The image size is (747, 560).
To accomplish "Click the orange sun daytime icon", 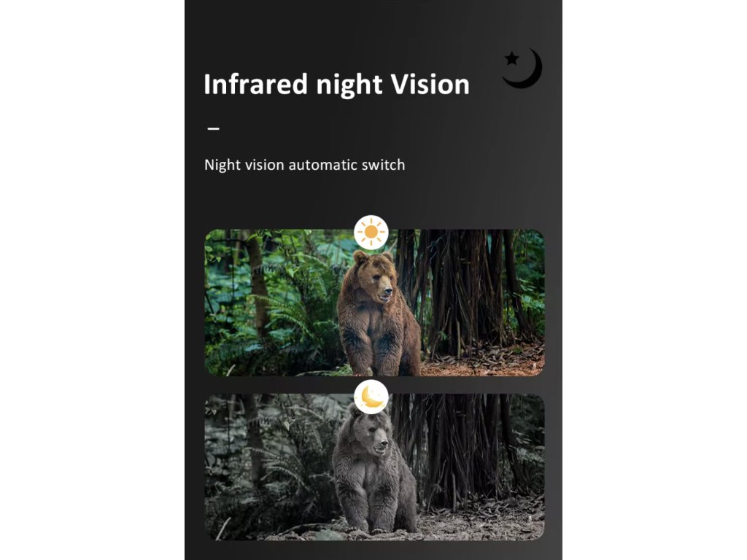I will tap(371, 233).
